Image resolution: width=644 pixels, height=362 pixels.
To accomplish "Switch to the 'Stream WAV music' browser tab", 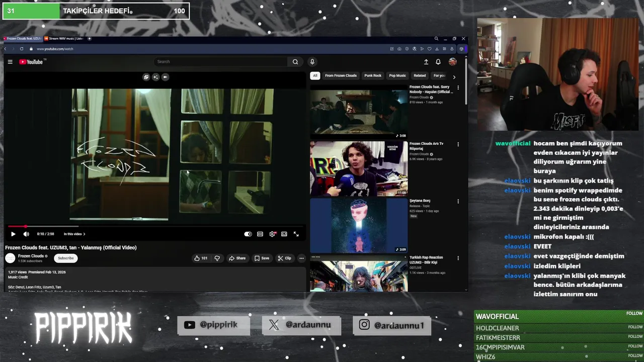I will [65, 38].
